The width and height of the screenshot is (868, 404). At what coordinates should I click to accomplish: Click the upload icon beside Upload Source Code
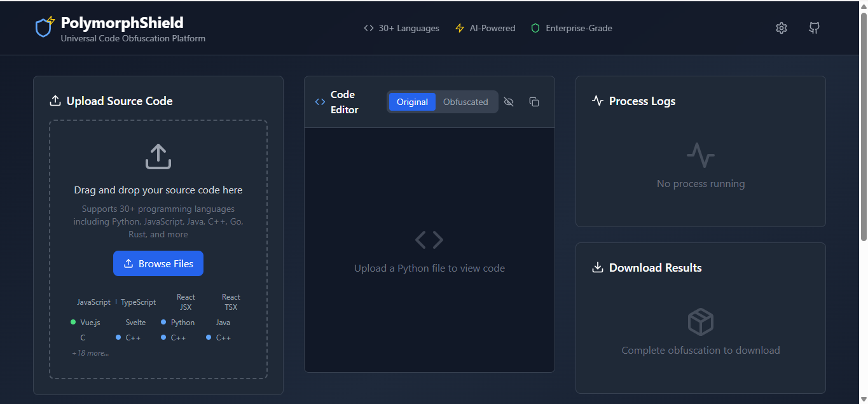55,101
